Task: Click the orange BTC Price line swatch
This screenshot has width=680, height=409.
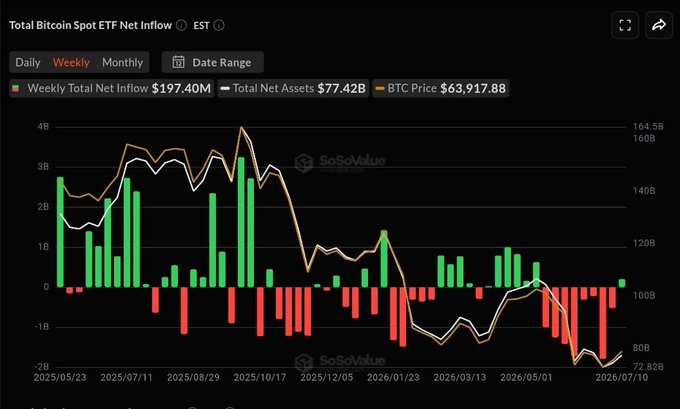Action: 380,88
